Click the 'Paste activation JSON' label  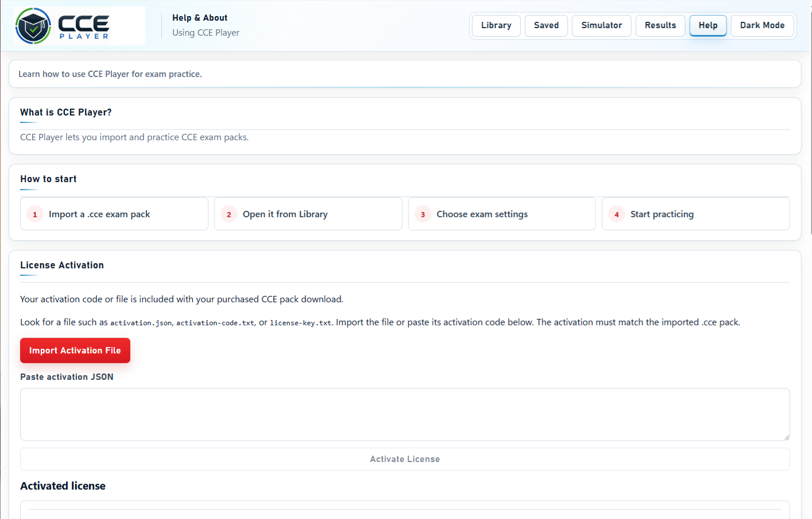coord(67,377)
